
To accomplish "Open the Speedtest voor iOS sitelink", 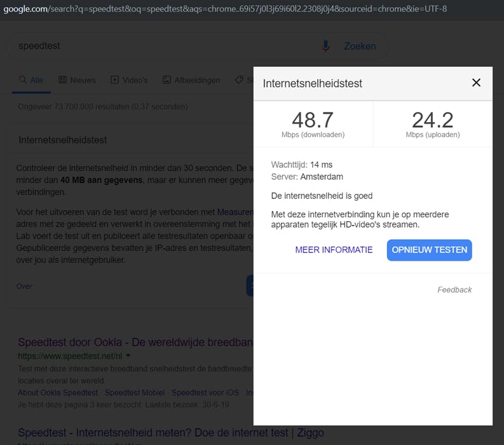I will pyautogui.click(x=205, y=393).
